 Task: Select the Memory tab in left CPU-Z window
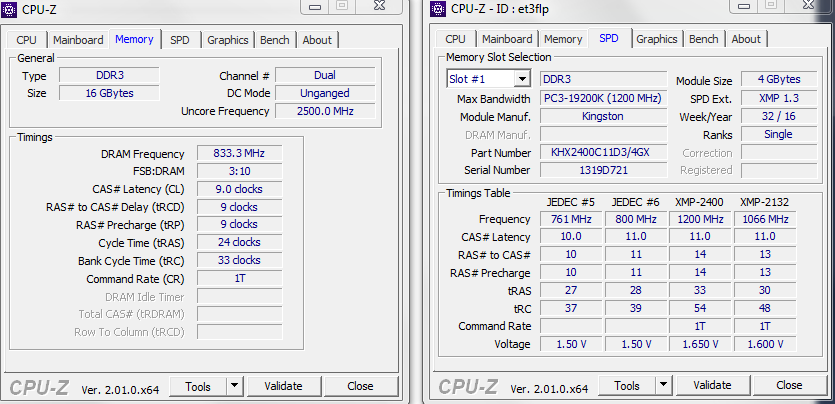tap(134, 39)
